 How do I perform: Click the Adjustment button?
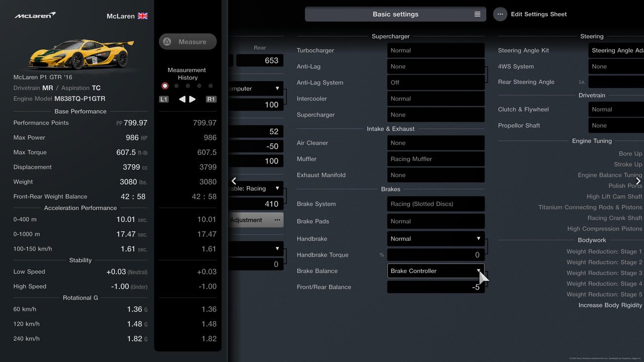coord(256,220)
